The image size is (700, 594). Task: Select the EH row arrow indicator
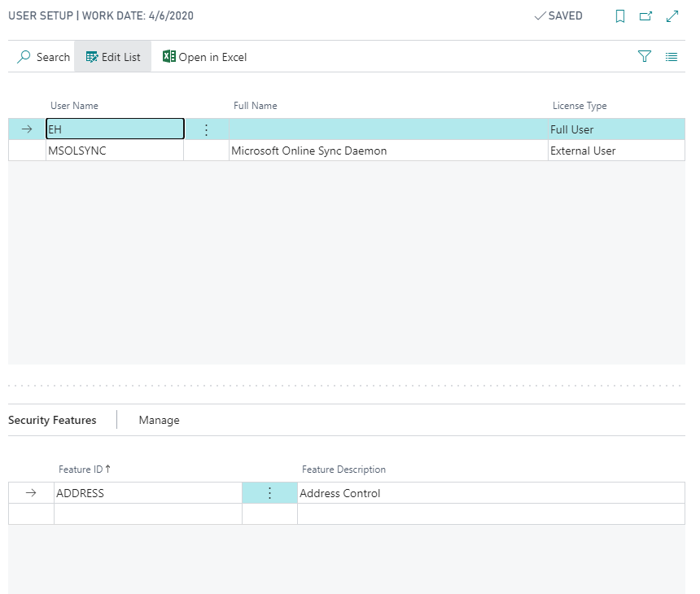tap(27, 129)
